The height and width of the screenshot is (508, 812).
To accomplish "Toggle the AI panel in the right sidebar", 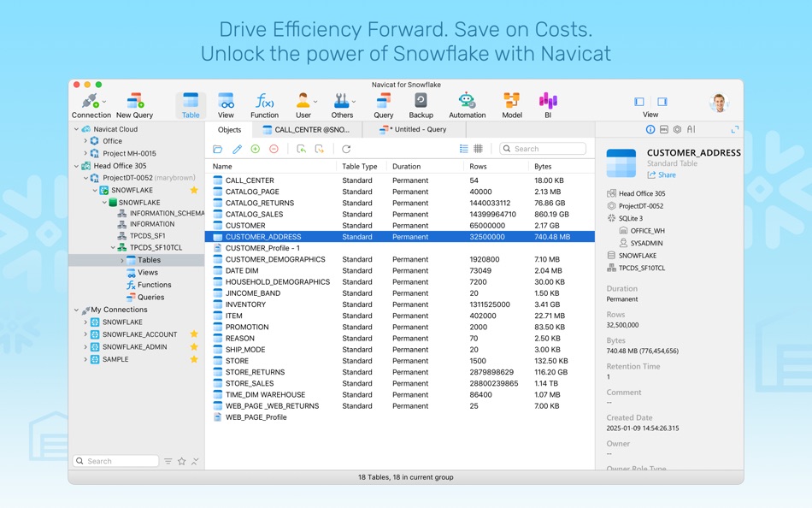I will tap(691, 128).
